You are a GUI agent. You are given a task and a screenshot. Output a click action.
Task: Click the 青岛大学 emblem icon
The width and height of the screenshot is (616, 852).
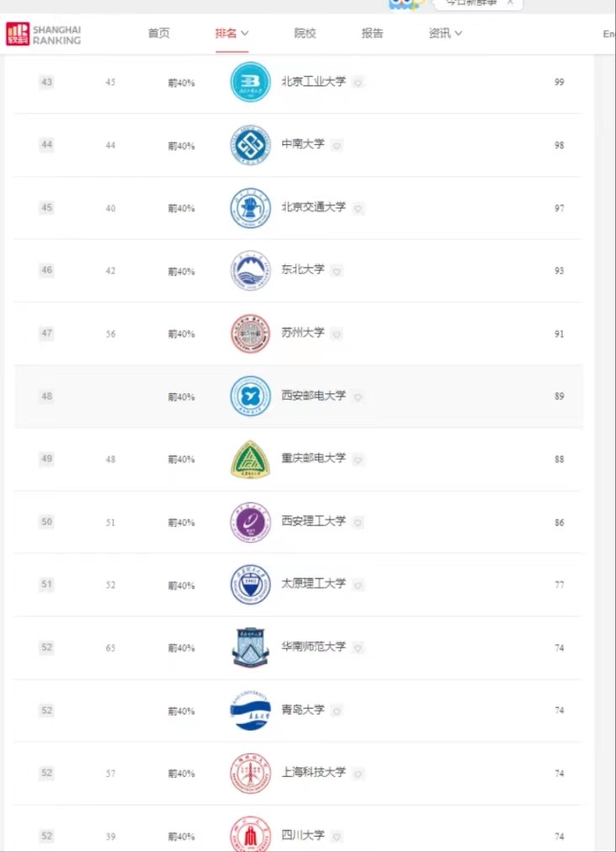251,711
